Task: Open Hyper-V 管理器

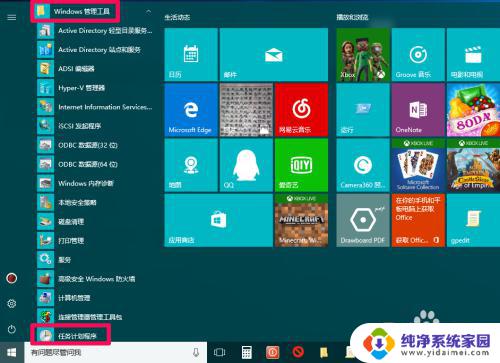Action: coord(95,88)
